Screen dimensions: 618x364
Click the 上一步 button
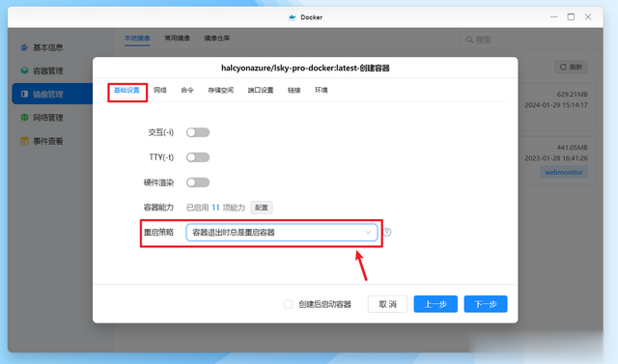click(435, 304)
